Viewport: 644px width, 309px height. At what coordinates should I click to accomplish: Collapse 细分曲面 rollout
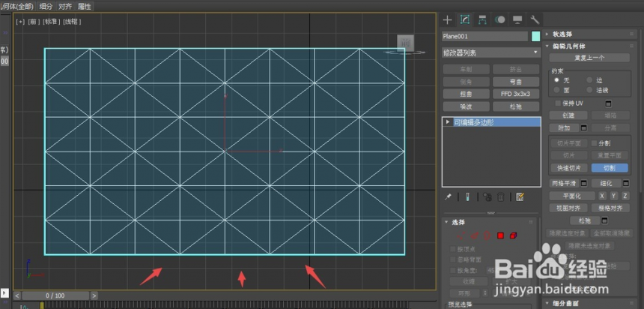(x=547, y=304)
